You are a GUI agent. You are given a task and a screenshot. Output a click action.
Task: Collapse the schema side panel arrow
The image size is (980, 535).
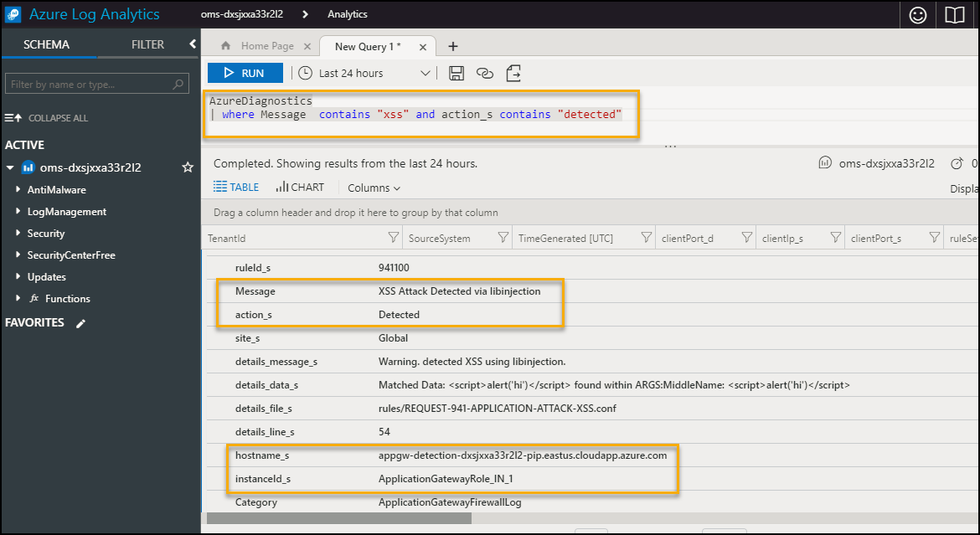[x=193, y=44]
